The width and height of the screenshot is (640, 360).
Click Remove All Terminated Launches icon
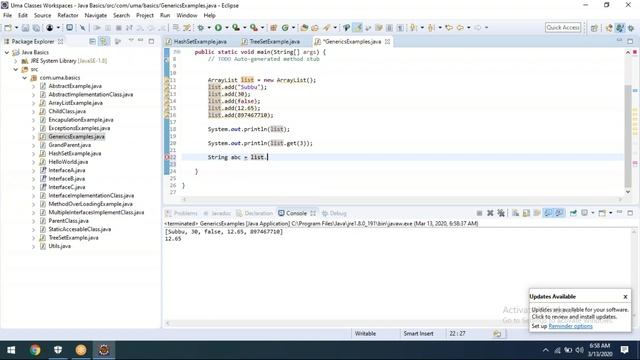(x=501, y=213)
